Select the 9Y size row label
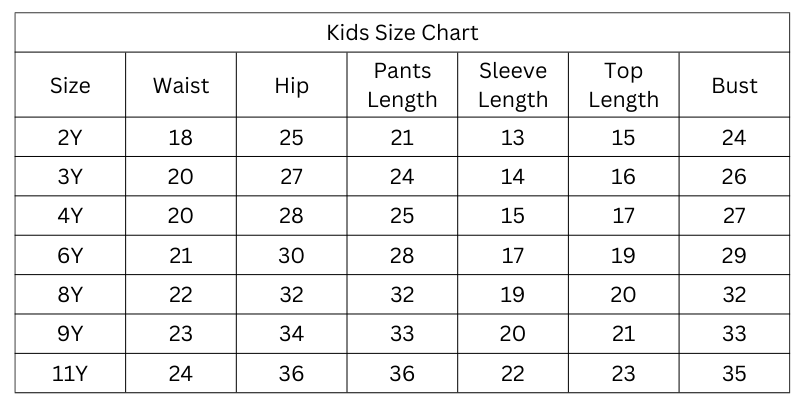Image resolution: width=800 pixels, height=400 pixels. pyautogui.click(x=70, y=334)
